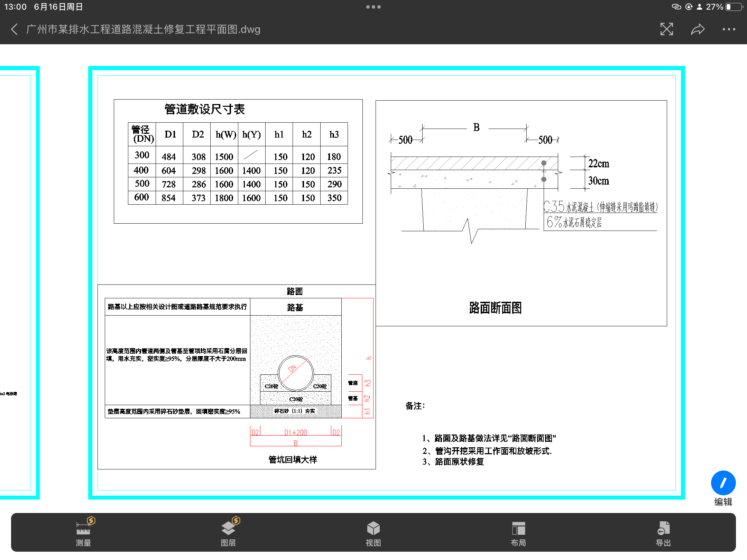Tap cell value 235 in h3 column
The height and width of the screenshot is (560, 747).
click(334, 170)
